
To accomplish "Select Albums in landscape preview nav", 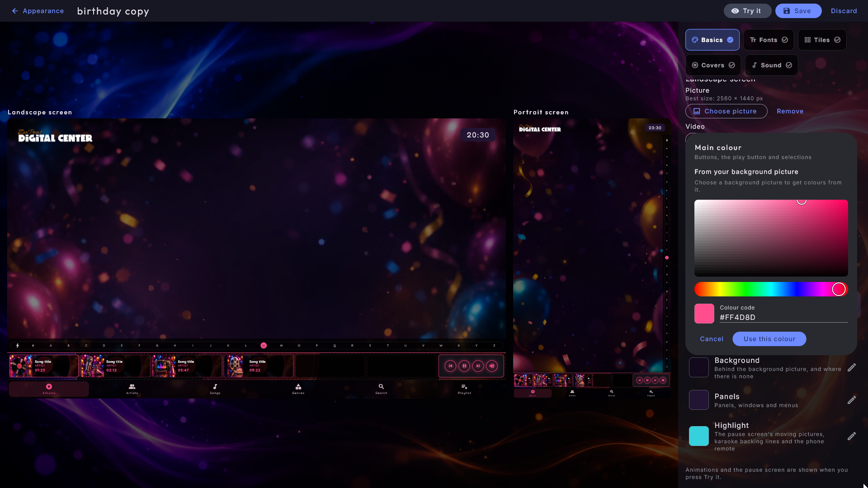I will [49, 389].
